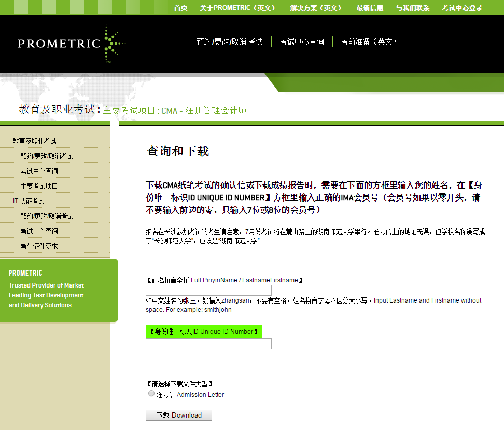Open the 首页 home link
Viewport: 504px width, 430px height.
coord(181,8)
